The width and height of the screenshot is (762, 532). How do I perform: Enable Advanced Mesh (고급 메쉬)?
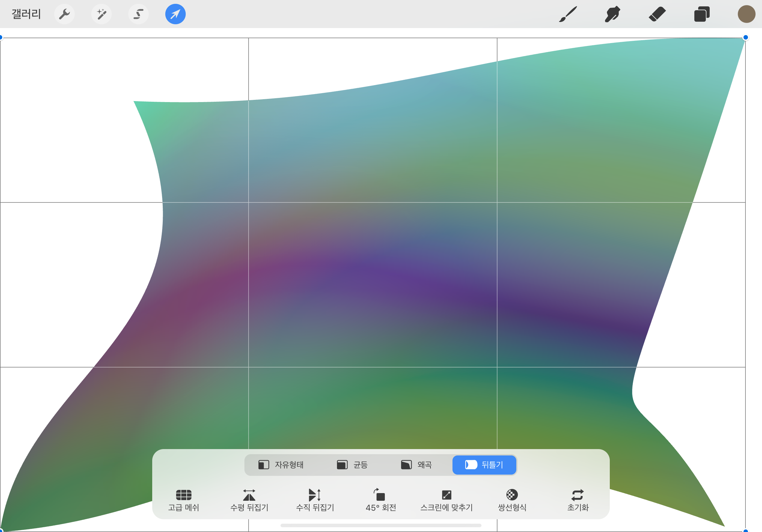pyautogui.click(x=183, y=500)
